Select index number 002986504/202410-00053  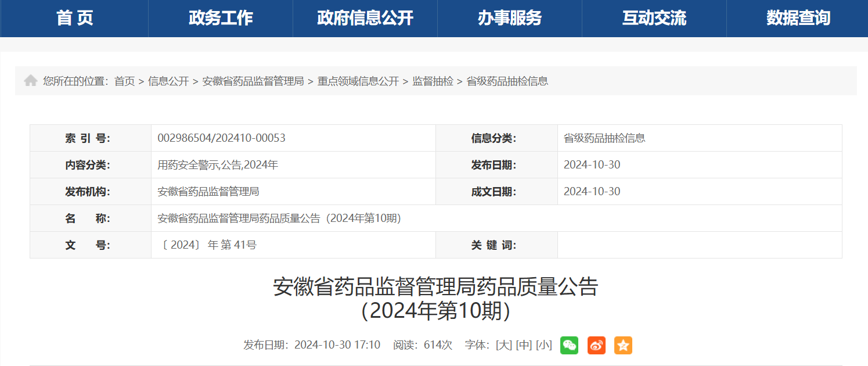tap(221, 138)
